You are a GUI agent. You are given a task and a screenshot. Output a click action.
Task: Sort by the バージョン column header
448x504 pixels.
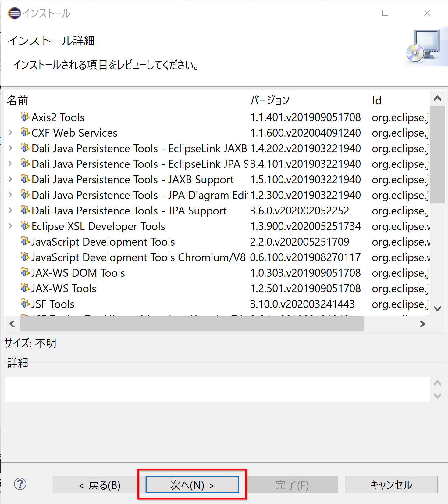click(309, 100)
